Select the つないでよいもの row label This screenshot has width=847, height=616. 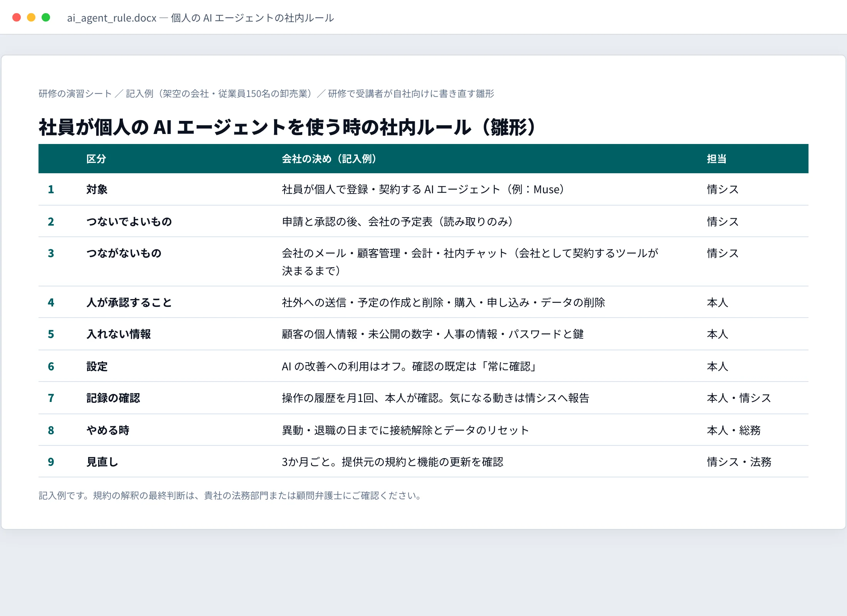coord(129,221)
